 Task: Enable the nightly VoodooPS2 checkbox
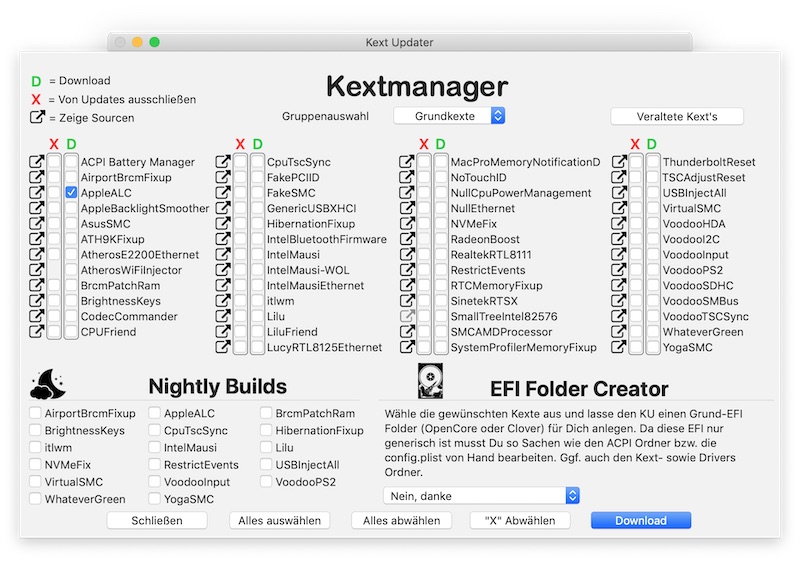point(266,481)
